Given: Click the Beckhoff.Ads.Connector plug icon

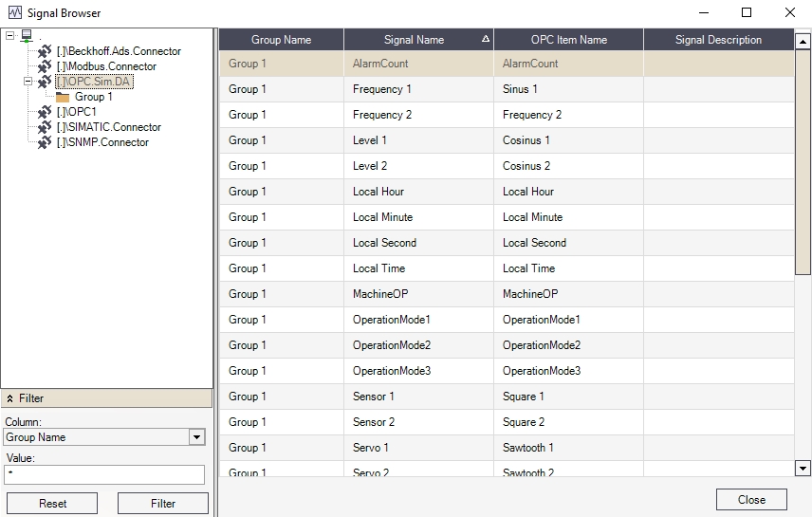Looking at the screenshot, I should tap(45, 51).
